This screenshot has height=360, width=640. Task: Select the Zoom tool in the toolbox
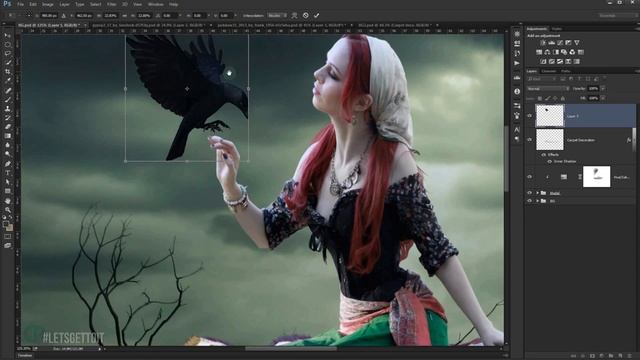point(8,209)
